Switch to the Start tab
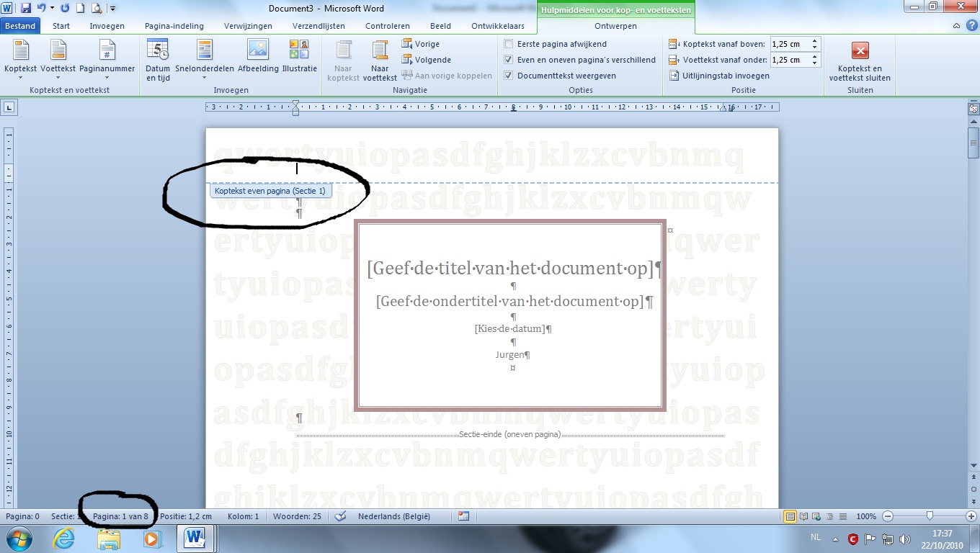 pos(61,26)
